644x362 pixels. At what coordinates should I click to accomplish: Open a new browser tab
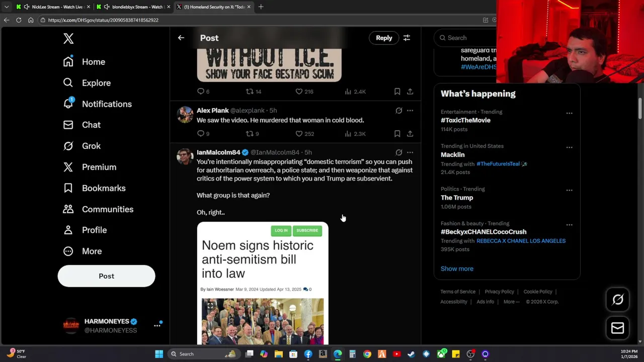[261, 7]
